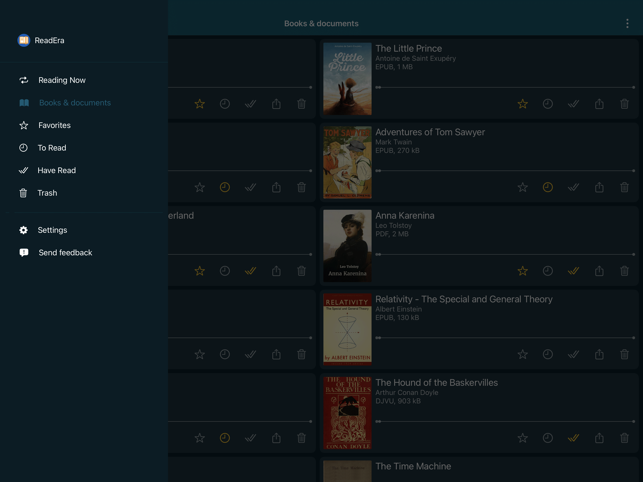
Task: Open The Little Prince cover thumbnail
Action: click(x=347, y=79)
